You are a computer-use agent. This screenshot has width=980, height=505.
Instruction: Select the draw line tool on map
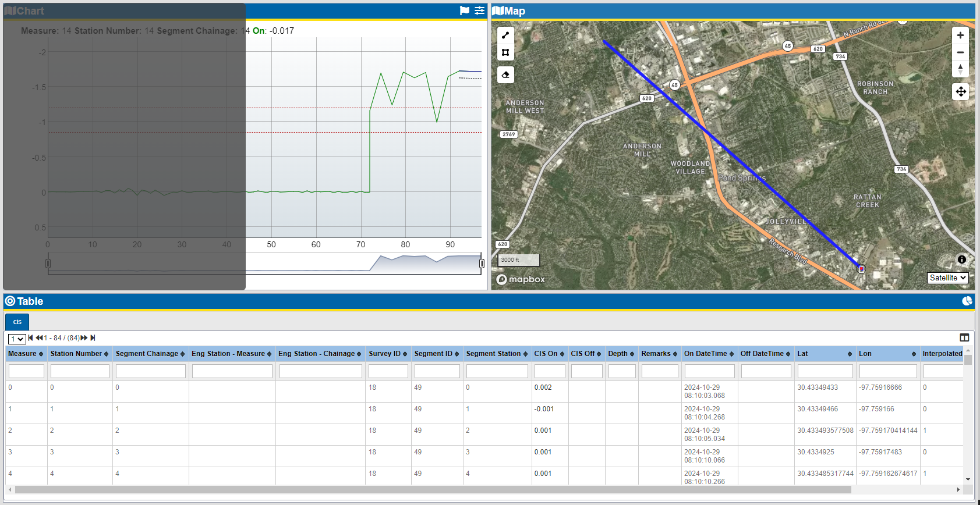505,35
